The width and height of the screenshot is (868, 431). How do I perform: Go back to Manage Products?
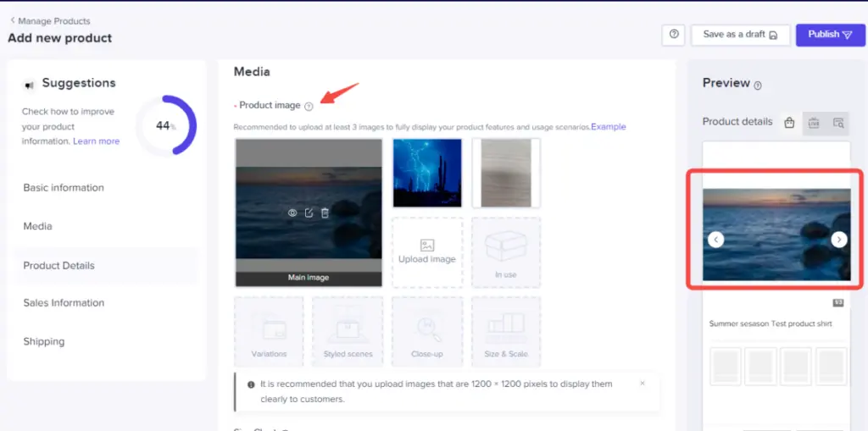tap(50, 21)
